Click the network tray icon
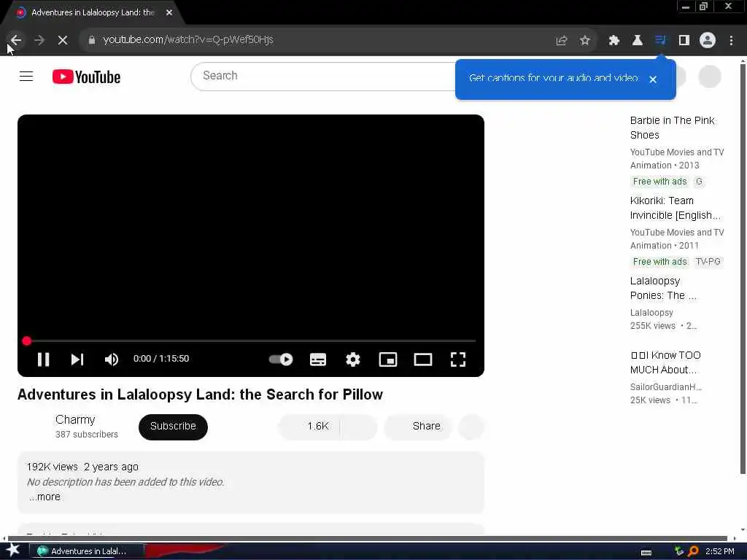 [679, 551]
